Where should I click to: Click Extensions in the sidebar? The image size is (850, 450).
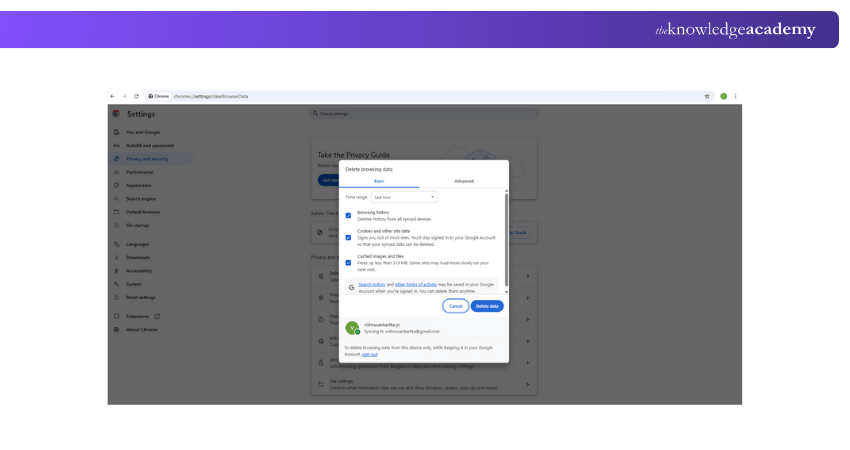137,317
